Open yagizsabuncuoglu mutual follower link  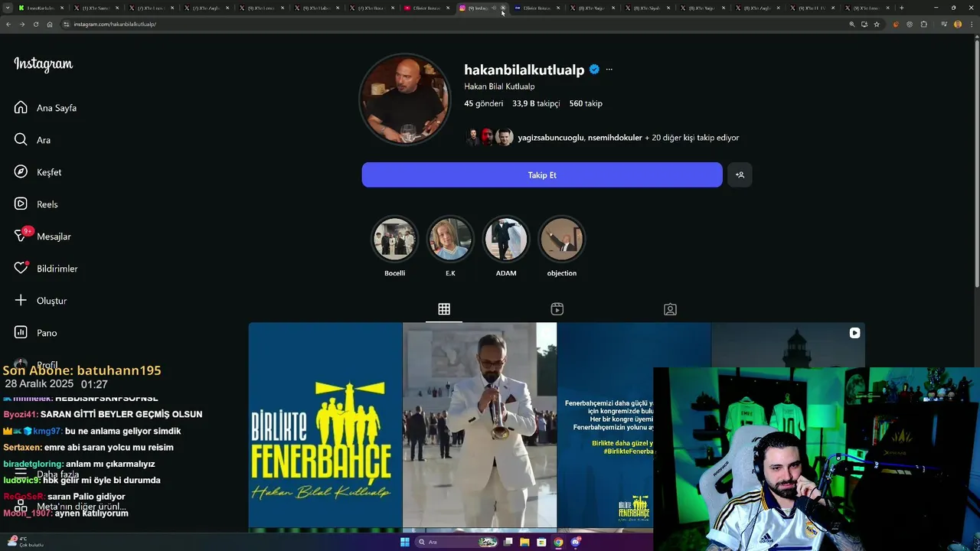[x=550, y=138]
